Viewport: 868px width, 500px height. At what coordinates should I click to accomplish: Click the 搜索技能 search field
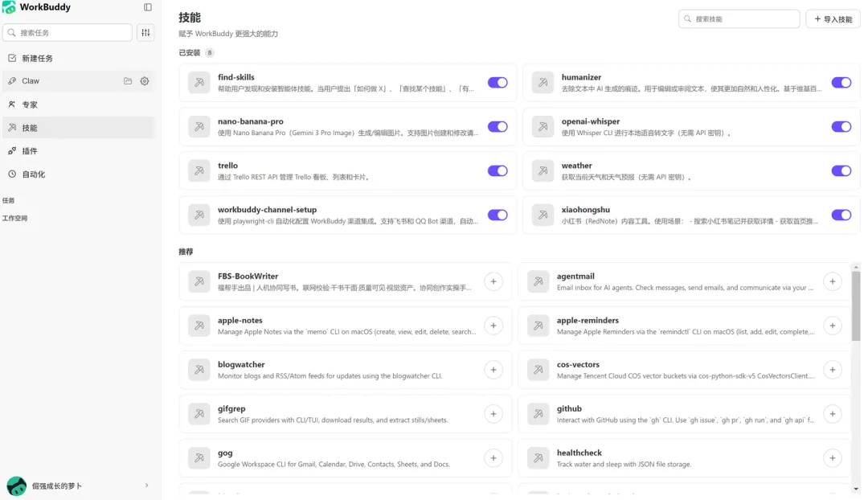(x=739, y=18)
